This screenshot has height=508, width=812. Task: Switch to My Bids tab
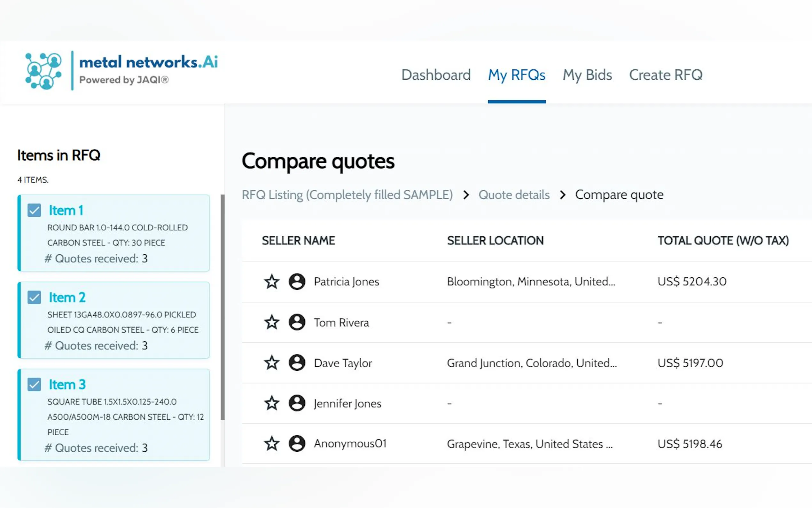[x=587, y=75]
